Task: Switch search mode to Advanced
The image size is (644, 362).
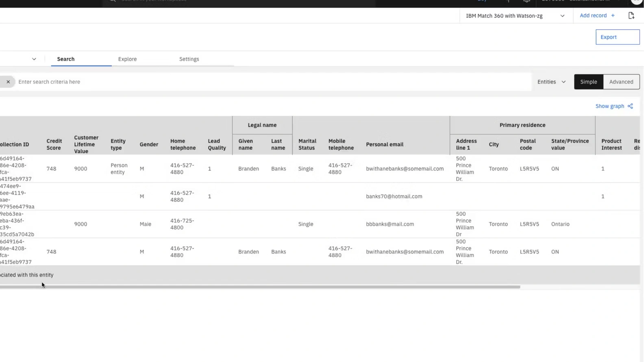Action: 621,82
